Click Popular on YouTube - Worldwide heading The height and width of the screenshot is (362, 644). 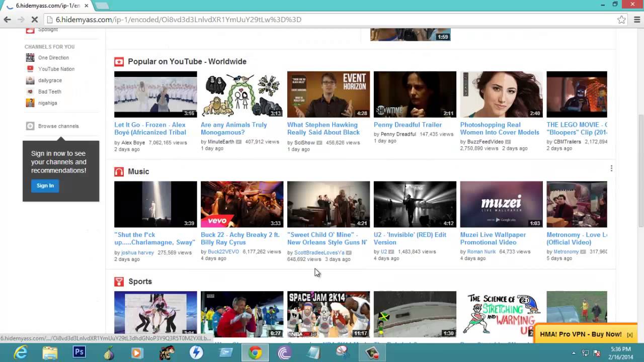pos(187,62)
